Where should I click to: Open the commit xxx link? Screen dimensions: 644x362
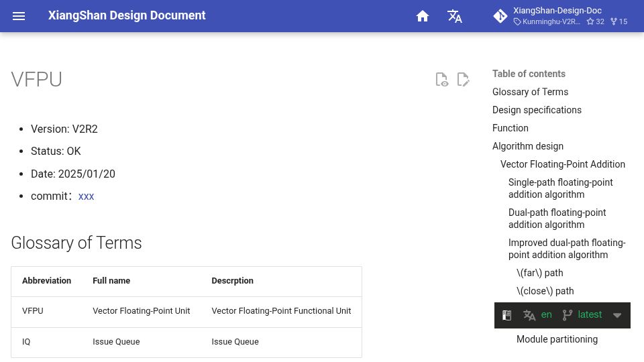coord(87,196)
